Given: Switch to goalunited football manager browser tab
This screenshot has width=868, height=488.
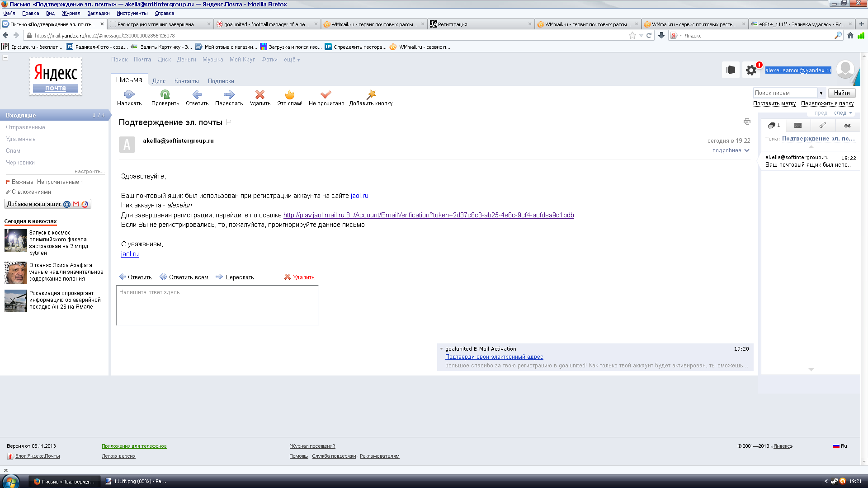Looking at the screenshot, I should pos(267,24).
